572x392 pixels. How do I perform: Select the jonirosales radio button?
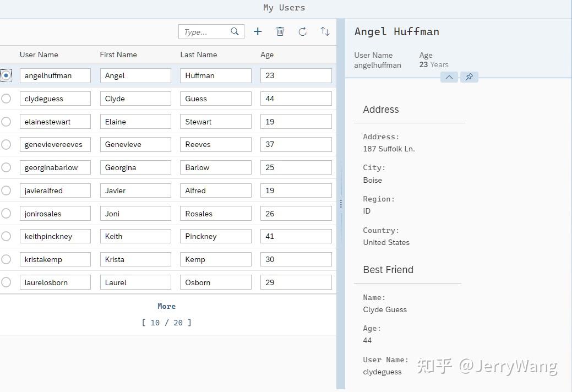(x=6, y=213)
